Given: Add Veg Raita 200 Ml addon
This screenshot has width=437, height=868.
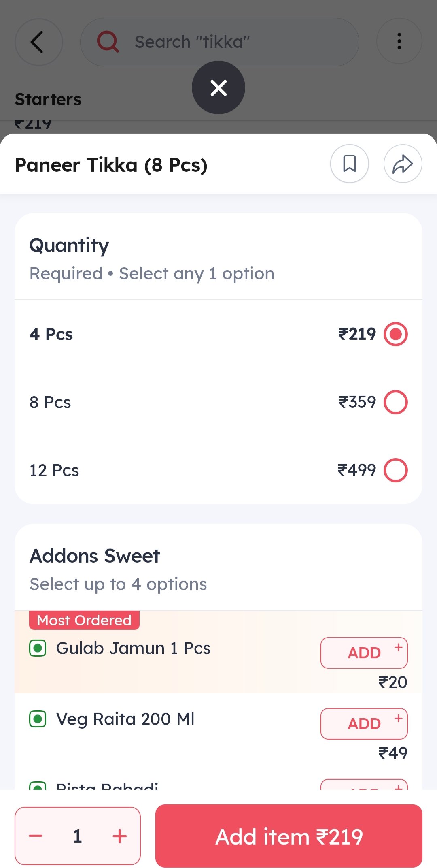Looking at the screenshot, I should point(364,724).
